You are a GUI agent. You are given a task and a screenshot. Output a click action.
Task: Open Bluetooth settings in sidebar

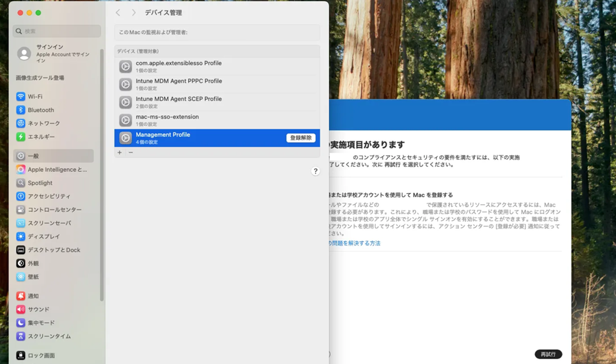(x=53, y=110)
